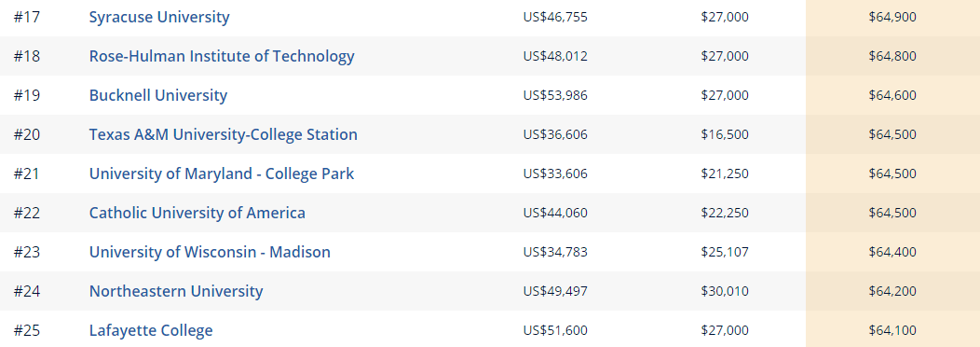Open Texas A&M University-College Station link

(224, 134)
